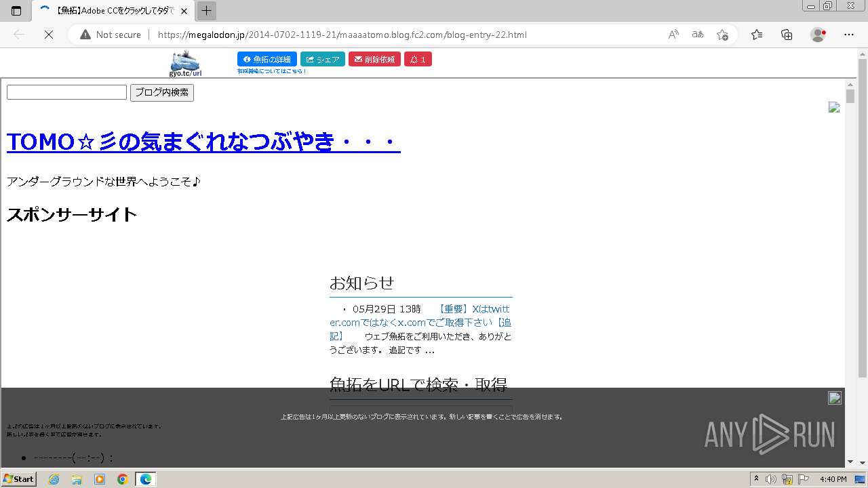
Task: Click the 4:40 PM clock
Action: tap(833, 479)
